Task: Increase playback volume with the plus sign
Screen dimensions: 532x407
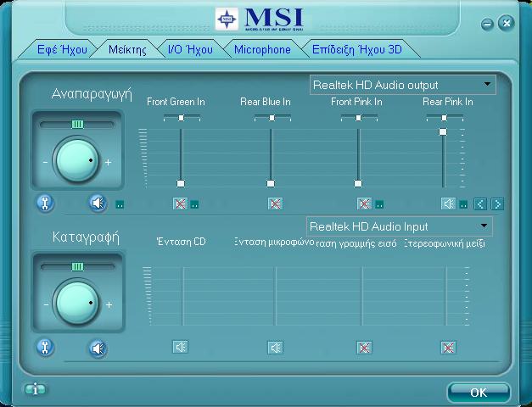Action: point(109,163)
